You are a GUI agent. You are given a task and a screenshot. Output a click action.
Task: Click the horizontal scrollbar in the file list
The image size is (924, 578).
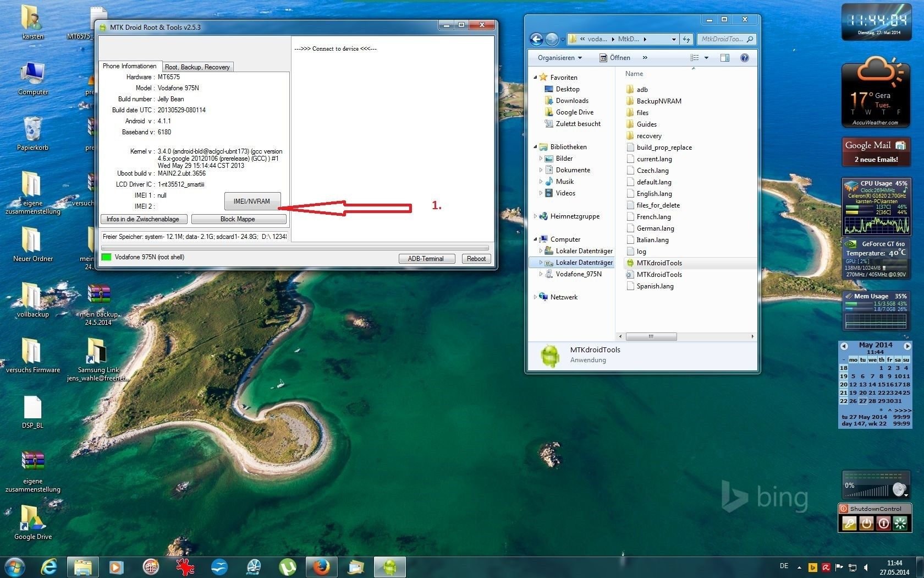(x=651, y=336)
